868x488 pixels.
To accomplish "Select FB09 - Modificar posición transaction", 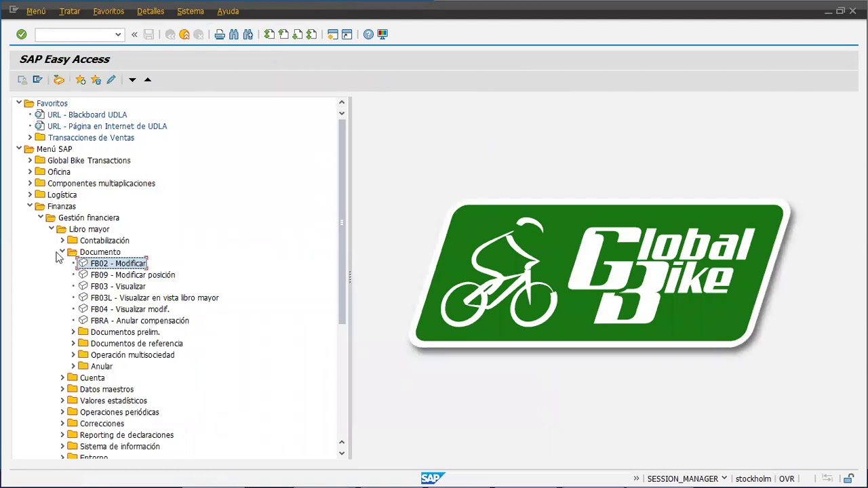I will coord(133,275).
